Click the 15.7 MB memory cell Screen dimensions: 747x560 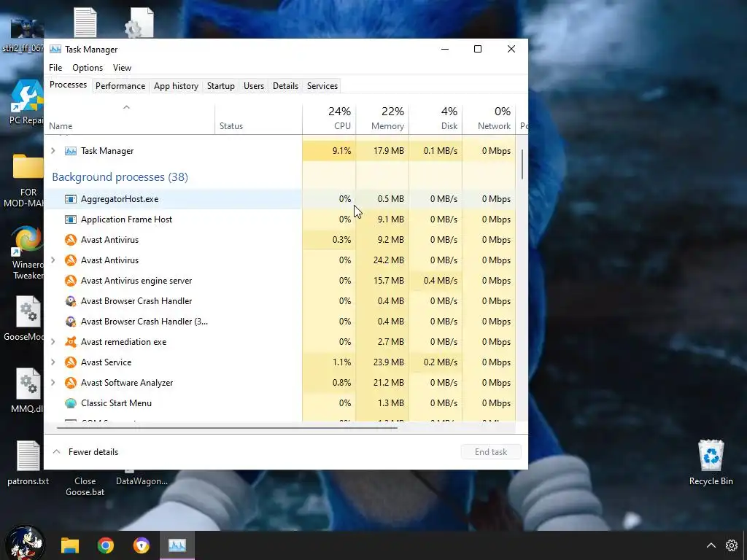click(382, 281)
